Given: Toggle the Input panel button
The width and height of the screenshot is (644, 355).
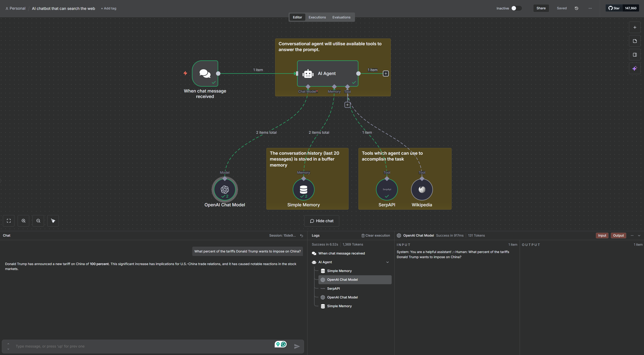Looking at the screenshot, I should (x=602, y=236).
